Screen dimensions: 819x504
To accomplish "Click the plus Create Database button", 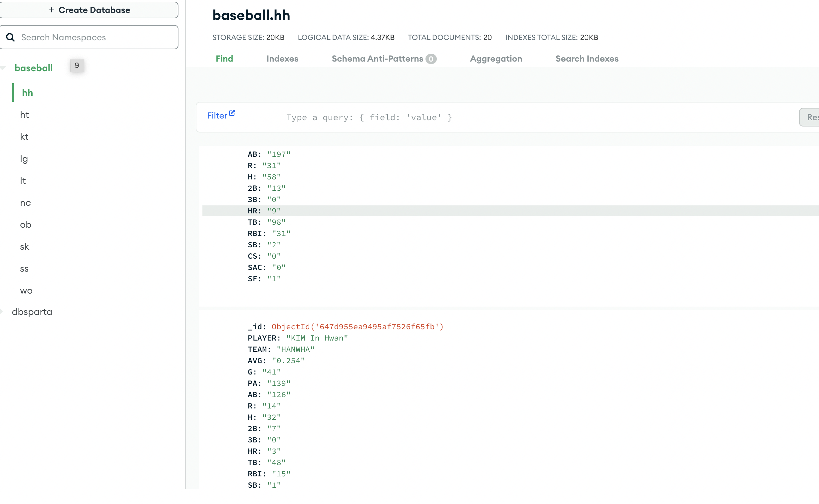I will coord(89,10).
